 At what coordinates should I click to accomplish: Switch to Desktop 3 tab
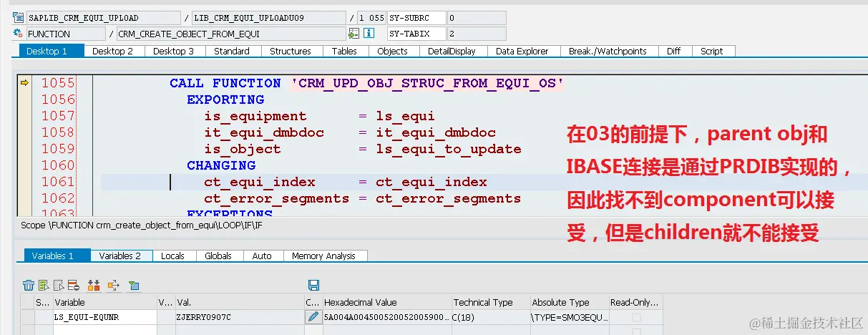(174, 51)
